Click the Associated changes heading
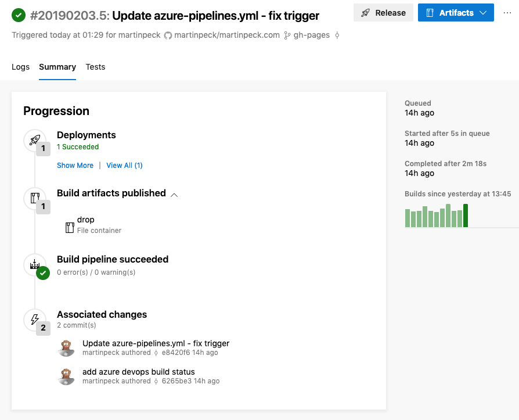The width and height of the screenshot is (519, 420). (x=102, y=314)
